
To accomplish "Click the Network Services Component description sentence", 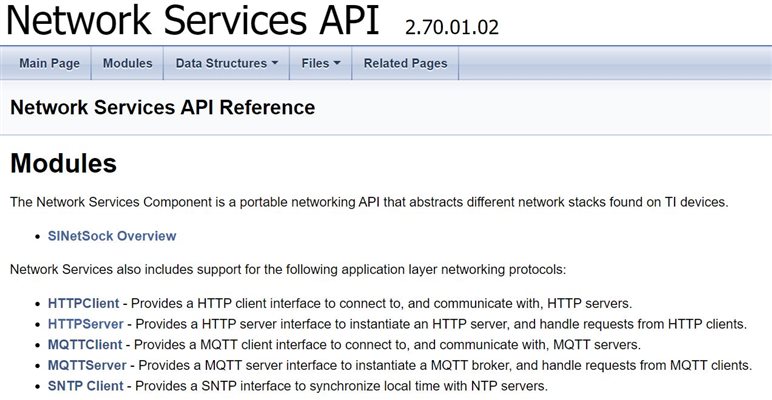I will click(x=369, y=202).
